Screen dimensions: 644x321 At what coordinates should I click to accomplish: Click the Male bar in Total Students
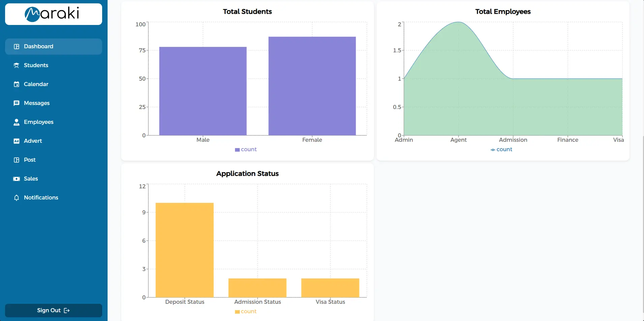coord(203,91)
